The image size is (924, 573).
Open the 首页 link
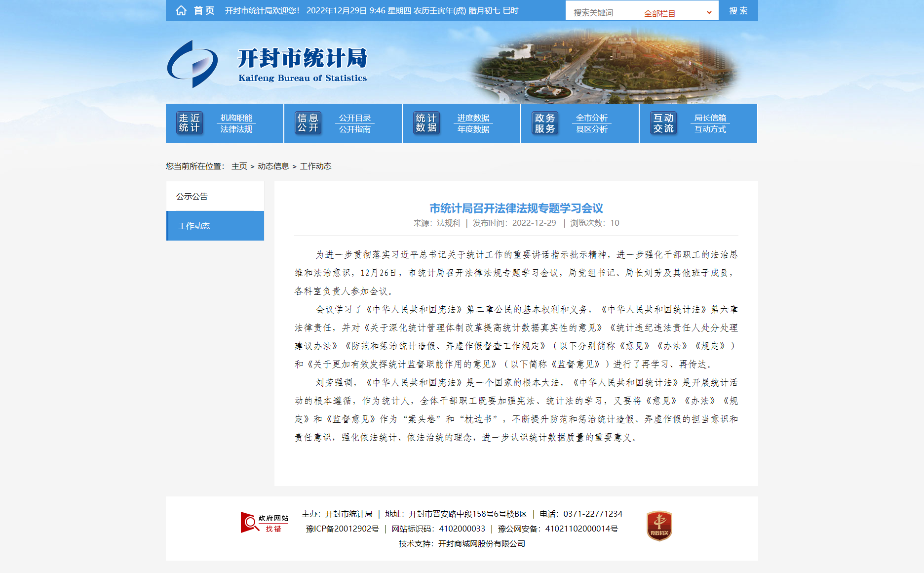click(204, 10)
